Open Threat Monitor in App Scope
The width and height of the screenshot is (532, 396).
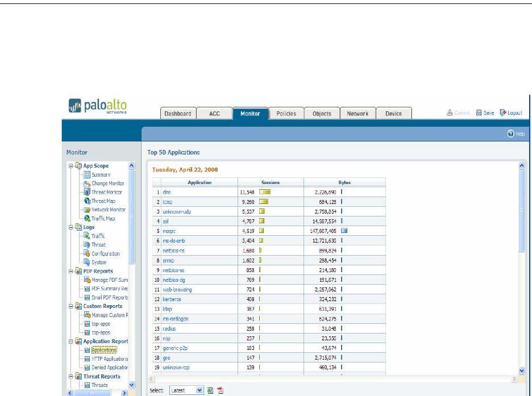[106, 192]
